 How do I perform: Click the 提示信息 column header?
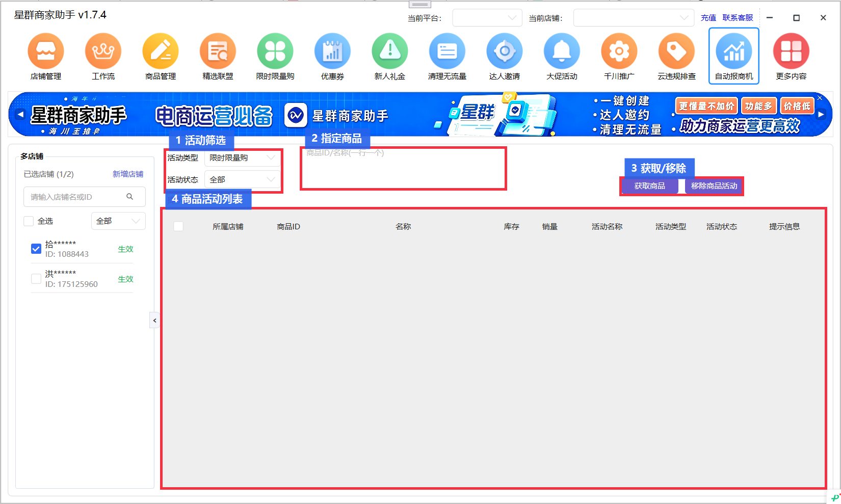click(784, 227)
